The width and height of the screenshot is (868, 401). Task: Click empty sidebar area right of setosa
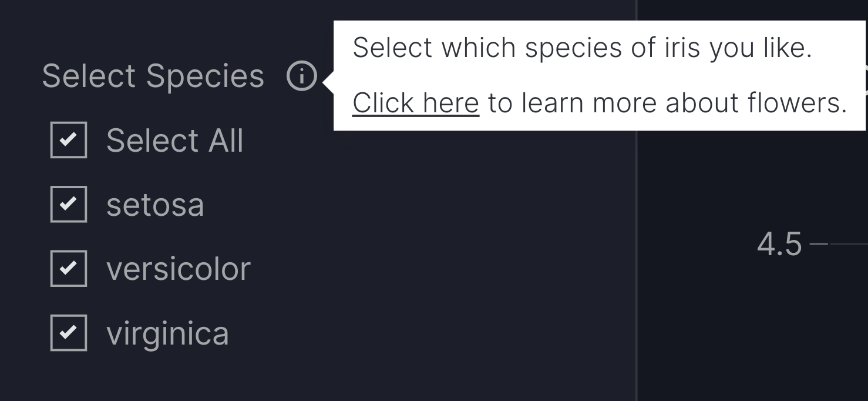(411, 205)
